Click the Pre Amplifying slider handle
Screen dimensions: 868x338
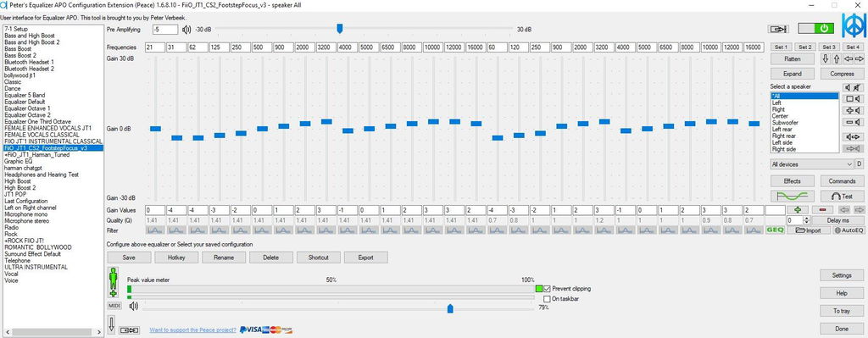click(340, 28)
